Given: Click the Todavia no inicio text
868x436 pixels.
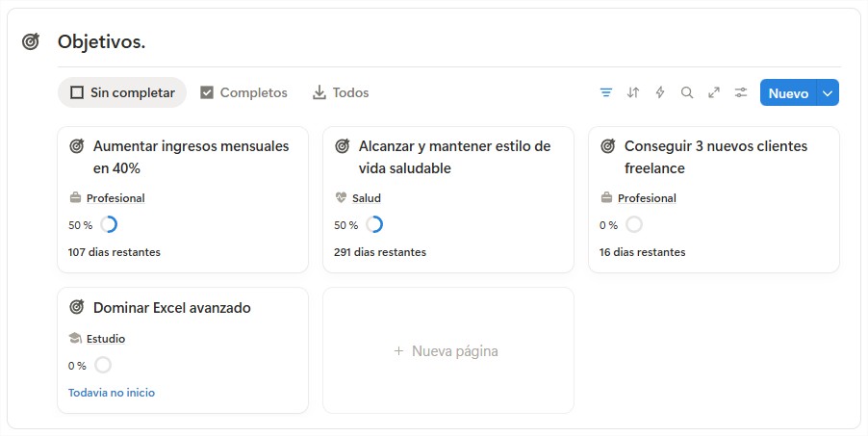Looking at the screenshot, I should 112,393.
